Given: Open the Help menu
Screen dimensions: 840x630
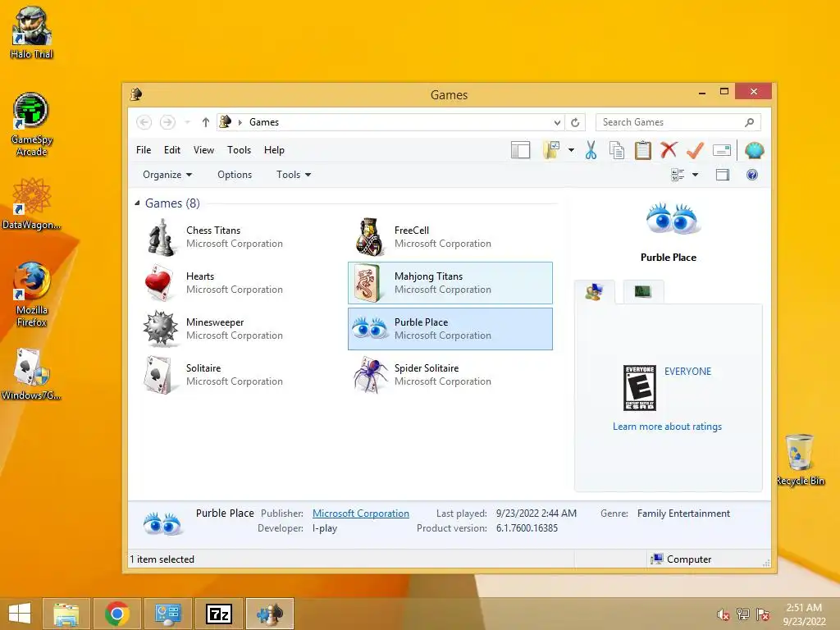Looking at the screenshot, I should point(274,150).
